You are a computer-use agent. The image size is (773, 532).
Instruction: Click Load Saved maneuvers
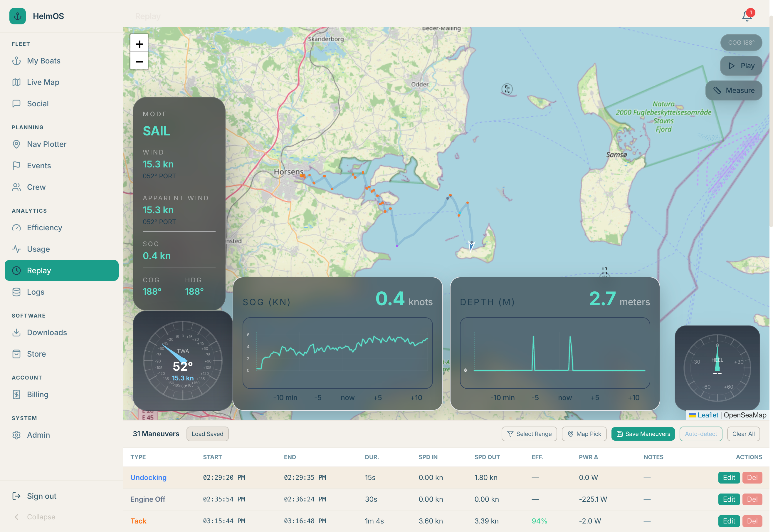208,434
